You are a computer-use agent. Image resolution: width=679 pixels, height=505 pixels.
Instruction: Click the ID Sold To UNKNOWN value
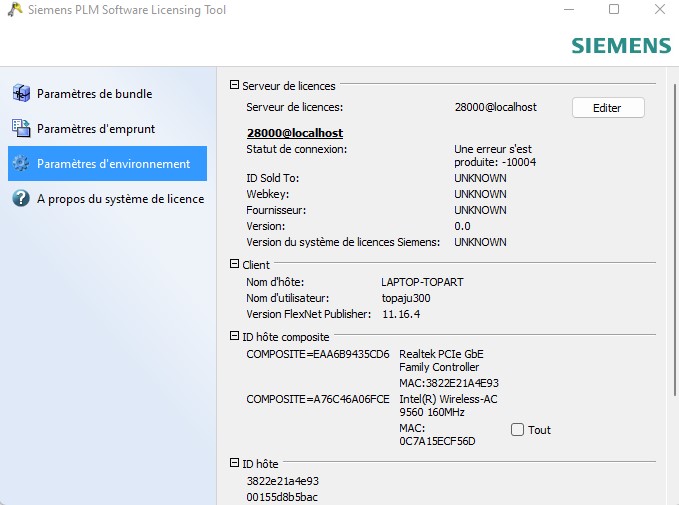click(x=480, y=178)
